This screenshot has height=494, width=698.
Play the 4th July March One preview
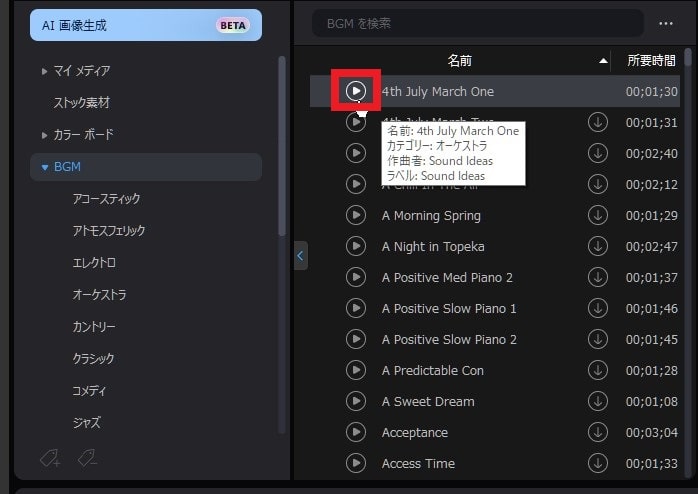(x=356, y=91)
